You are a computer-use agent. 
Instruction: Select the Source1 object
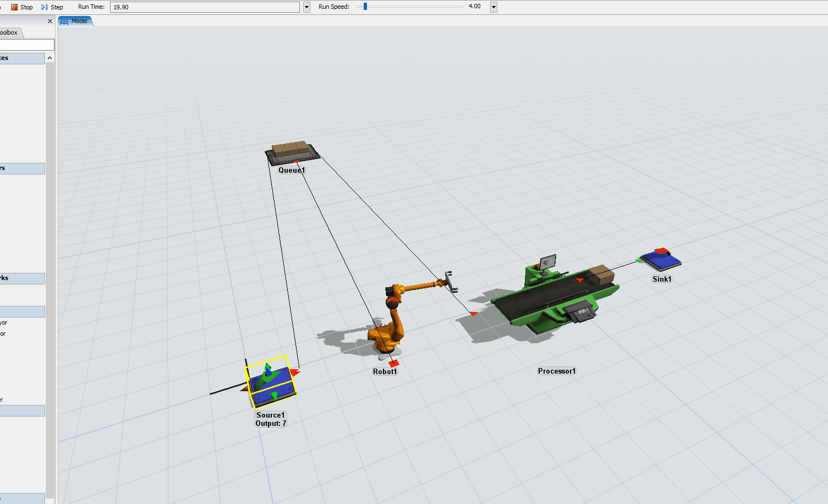click(x=271, y=382)
